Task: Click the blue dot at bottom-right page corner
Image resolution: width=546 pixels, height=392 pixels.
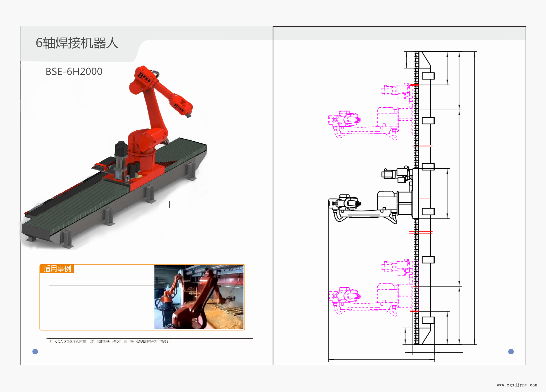Action: click(x=511, y=351)
